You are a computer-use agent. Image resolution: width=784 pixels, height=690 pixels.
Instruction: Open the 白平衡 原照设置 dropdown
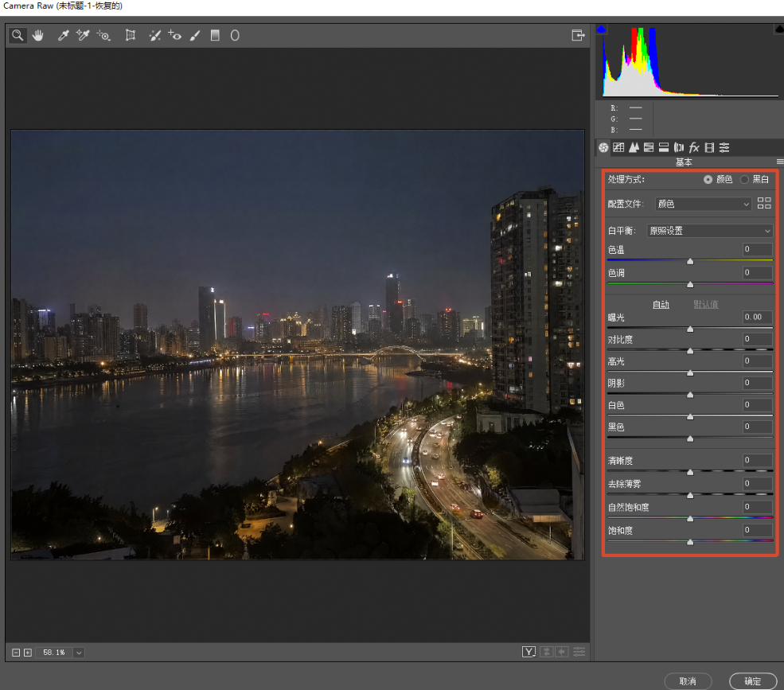pos(710,231)
